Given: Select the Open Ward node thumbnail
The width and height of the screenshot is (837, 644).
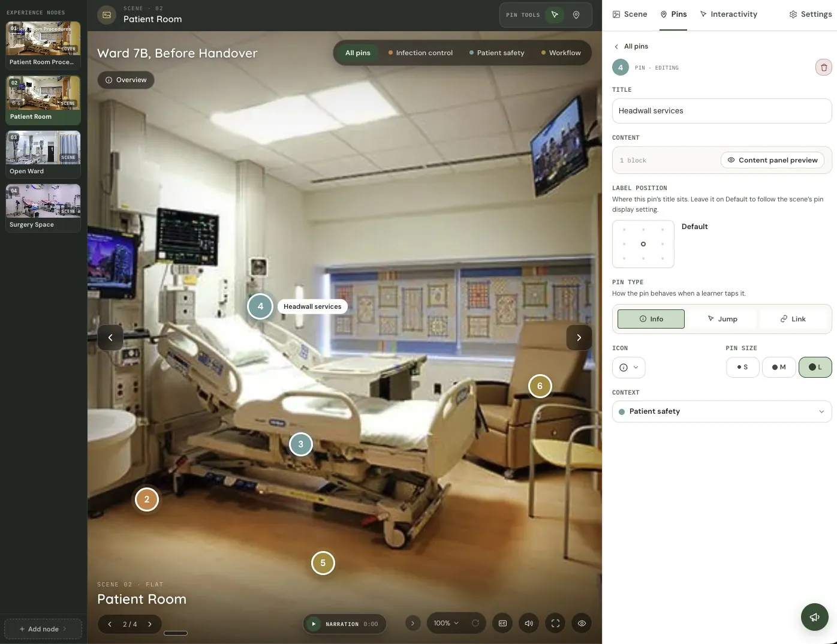Looking at the screenshot, I should pos(43,154).
